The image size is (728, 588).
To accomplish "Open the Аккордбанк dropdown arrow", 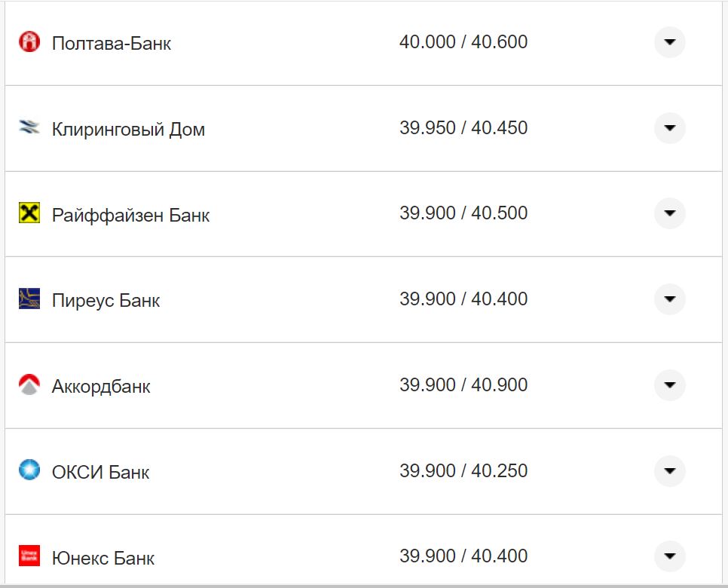I will [x=669, y=385].
